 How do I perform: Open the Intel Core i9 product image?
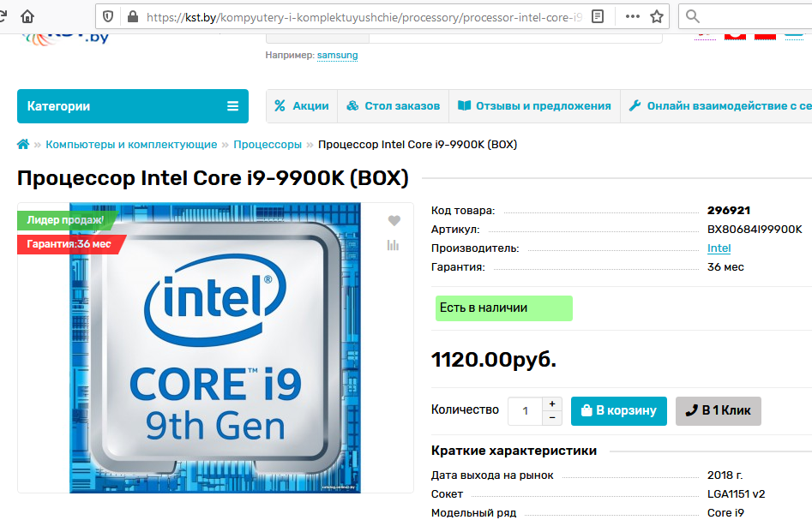click(215, 348)
